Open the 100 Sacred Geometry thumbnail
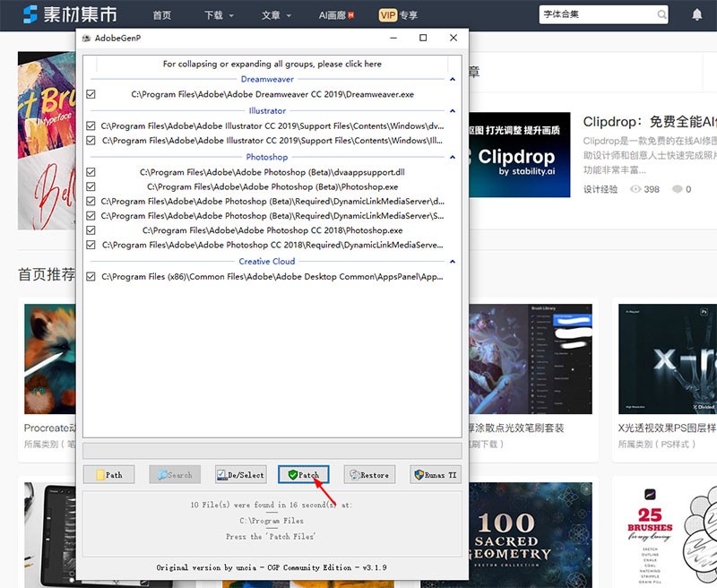717x588 pixels. 531,535
